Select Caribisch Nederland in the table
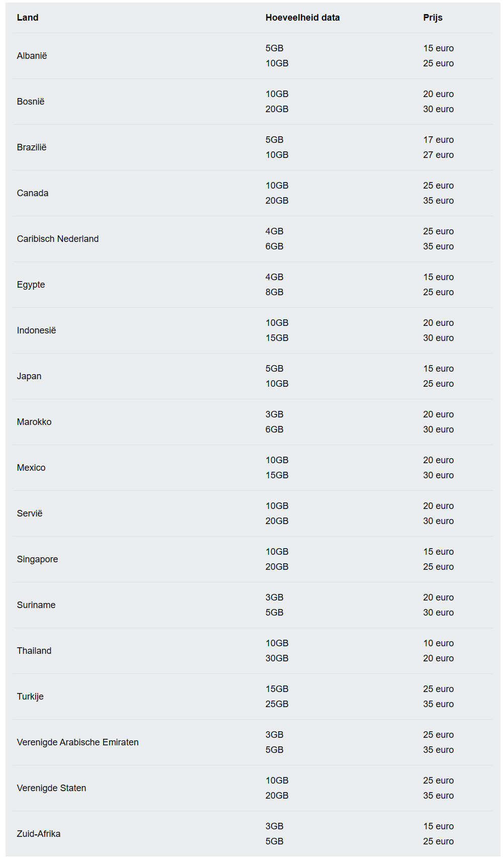Screen dimensions: 504x859 pos(58,239)
